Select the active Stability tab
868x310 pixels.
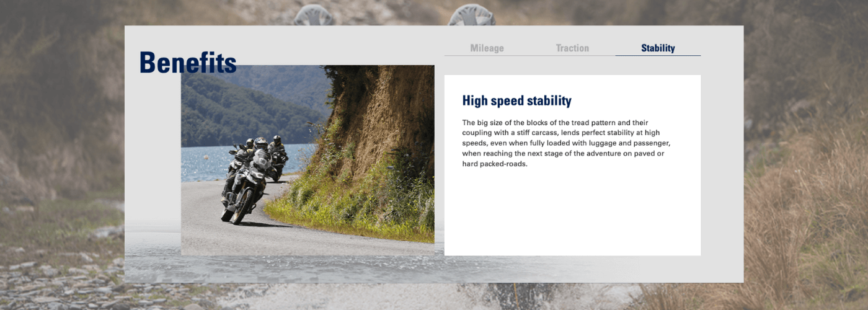658,48
